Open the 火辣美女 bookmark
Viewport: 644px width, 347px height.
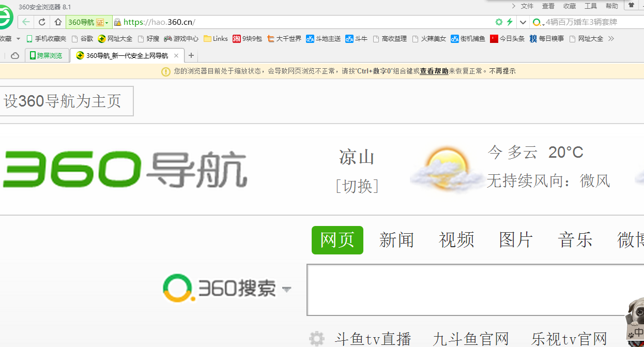(x=429, y=39)
